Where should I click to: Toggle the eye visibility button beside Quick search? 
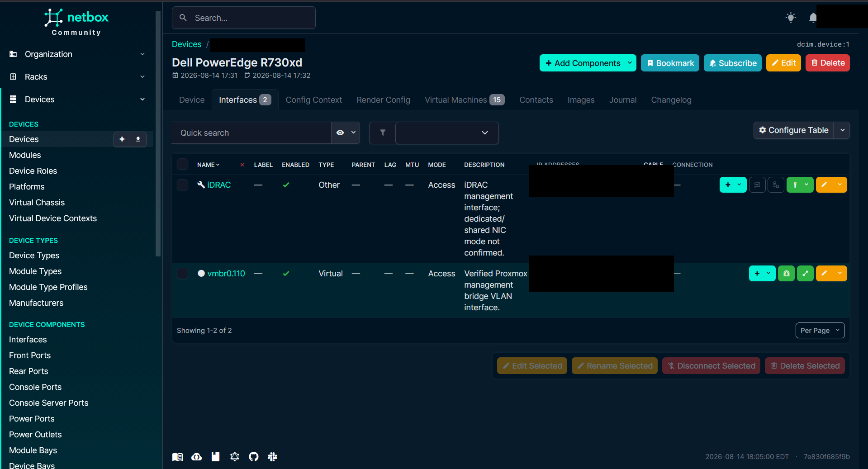click(341, 133)
